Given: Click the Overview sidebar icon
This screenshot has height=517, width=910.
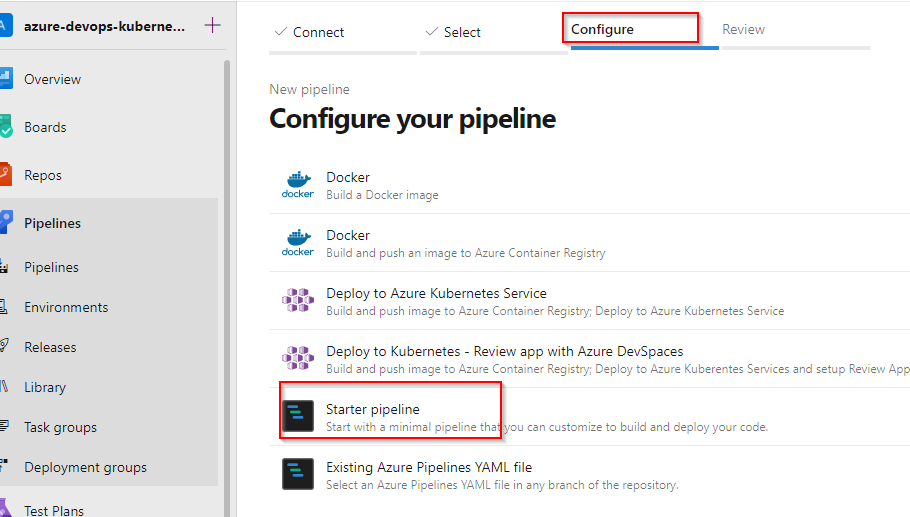Looking at the screenshot, I should 5,79.
